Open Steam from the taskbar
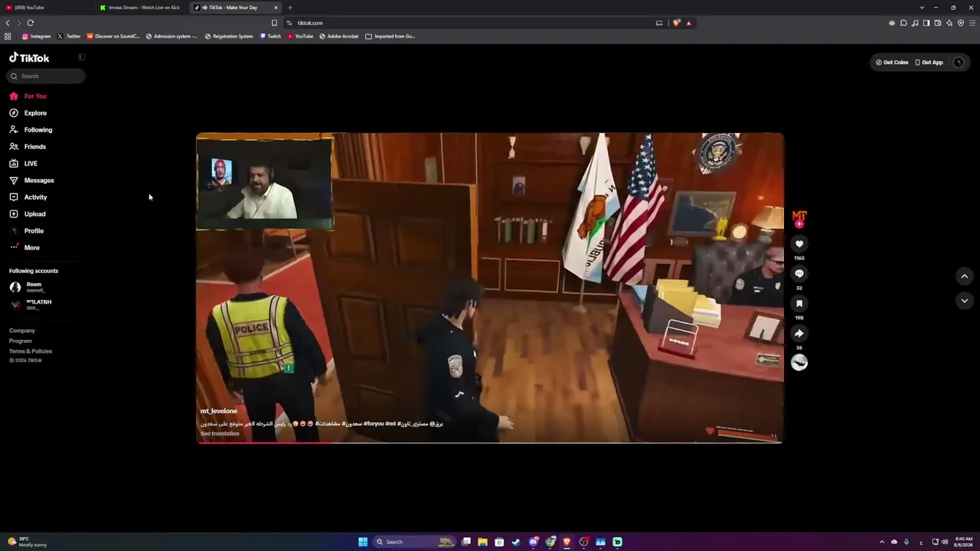 click(516, 542)
